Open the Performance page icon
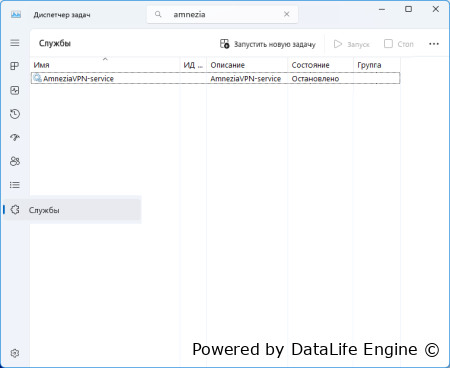The width and height of the screenshot is (450, 368). (x=15, y=90)
